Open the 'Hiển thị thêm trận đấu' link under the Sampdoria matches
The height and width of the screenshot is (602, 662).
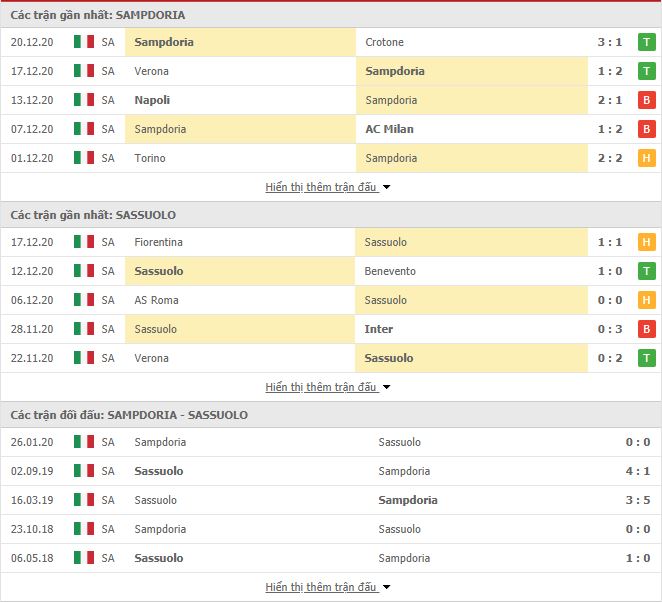click(321, 187)
